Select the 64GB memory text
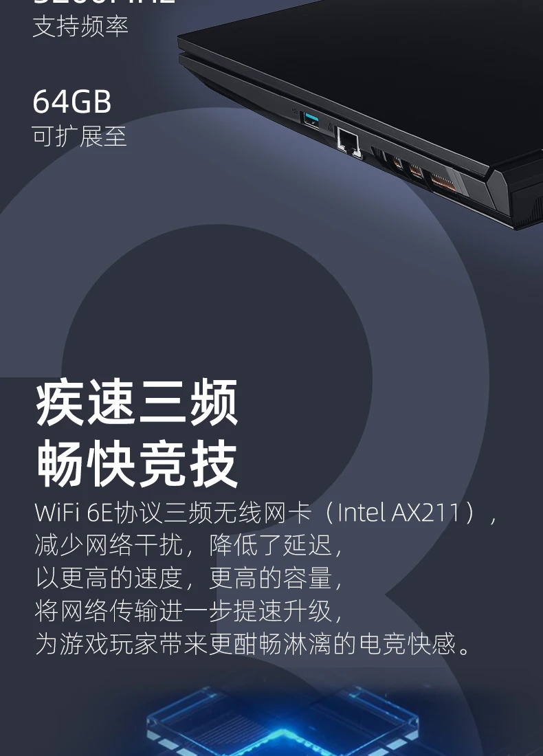This screenshot has height=756, width=543. click(x=72, y=102)
